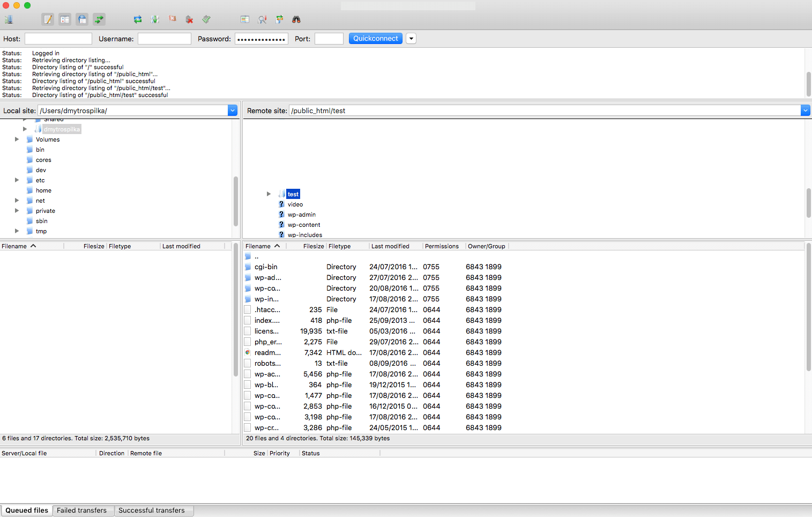Image resolution: width=812 pixels, height=517 pixels.
Task: Select the cores folder icon
Action: point(30,160)
